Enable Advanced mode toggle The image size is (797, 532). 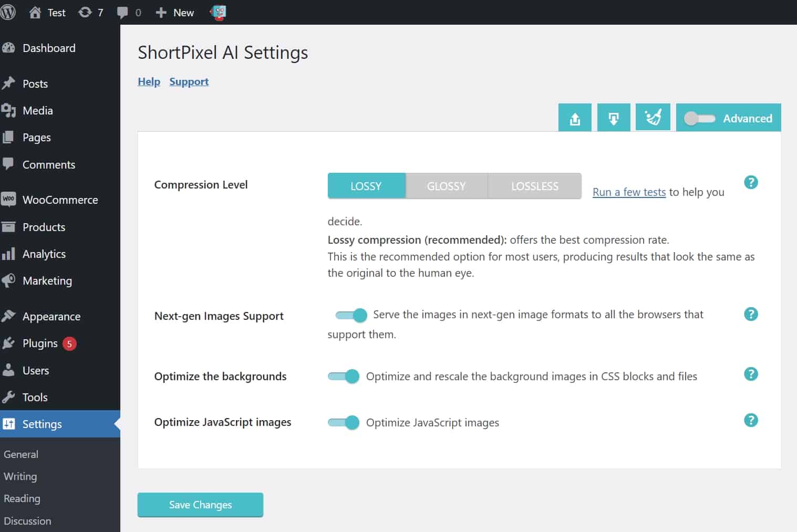click(699, 119)
